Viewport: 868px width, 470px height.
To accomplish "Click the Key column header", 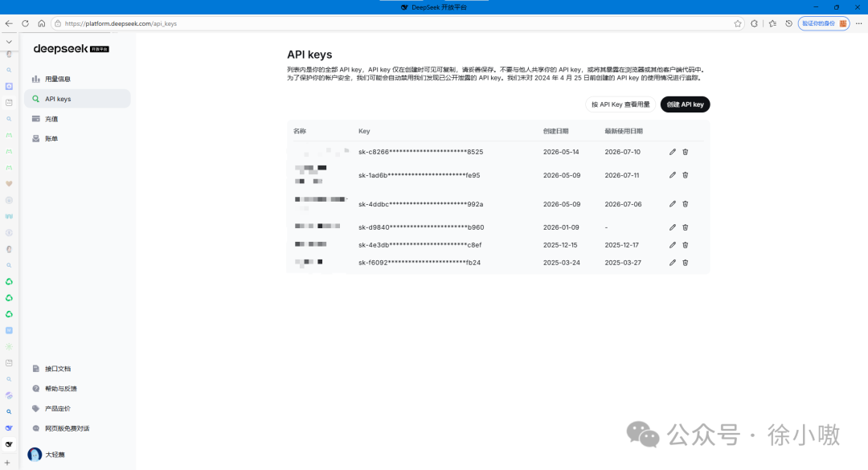I will [364, 131].
